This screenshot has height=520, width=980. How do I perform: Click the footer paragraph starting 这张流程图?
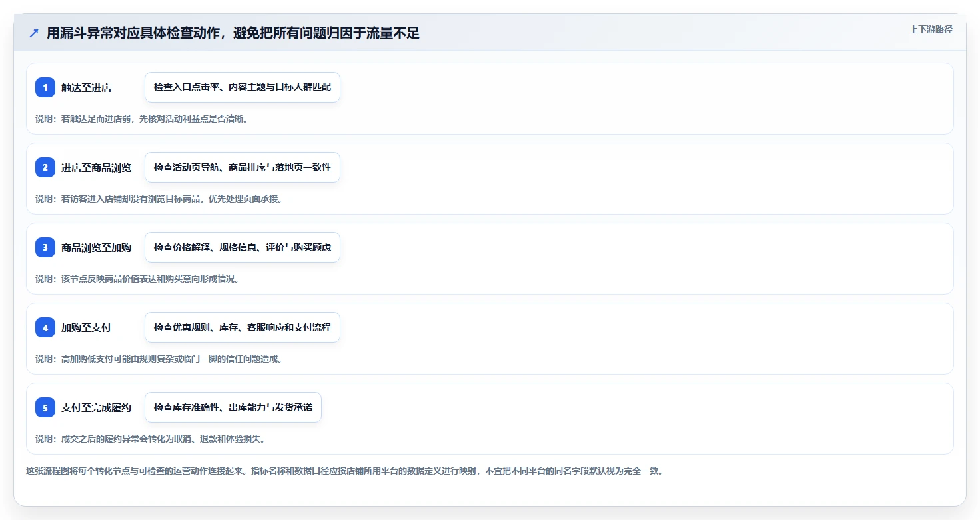344,471
